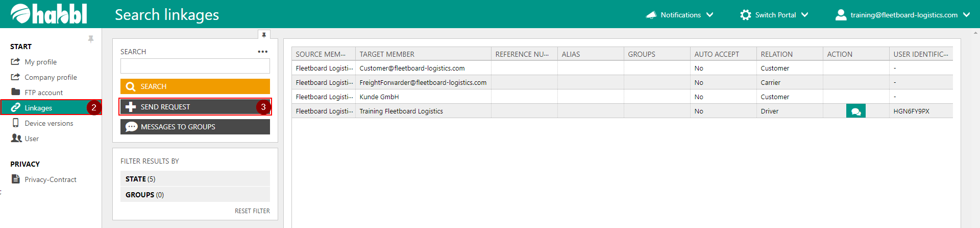Open the search options three-dot menu
This screenshot has width=980, height=228.
point(262,52)
